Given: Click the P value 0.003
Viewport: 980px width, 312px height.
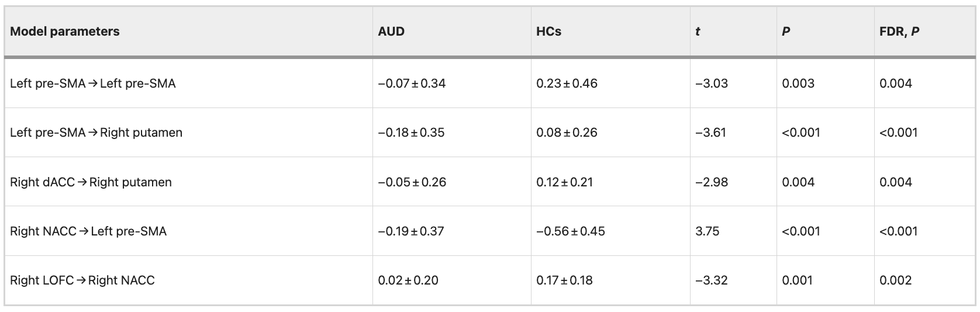Looking at the screenshot, I should click(x=798, y=84).
